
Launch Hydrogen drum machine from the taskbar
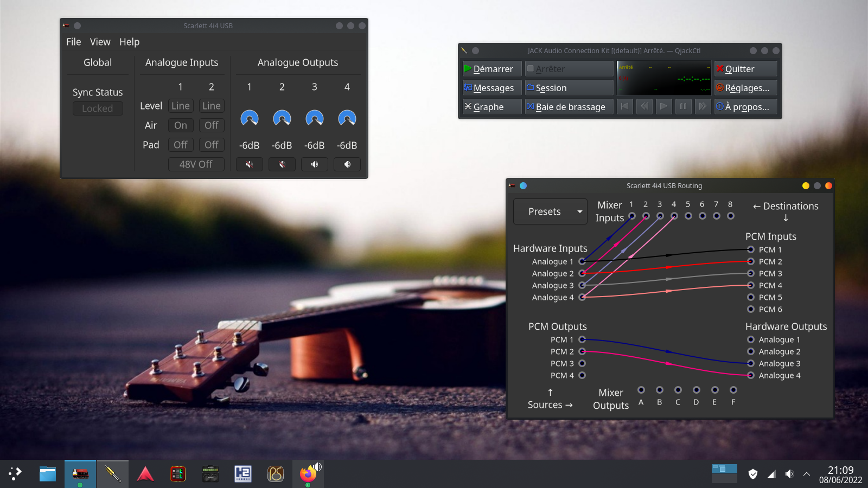(x=243, y=474)
